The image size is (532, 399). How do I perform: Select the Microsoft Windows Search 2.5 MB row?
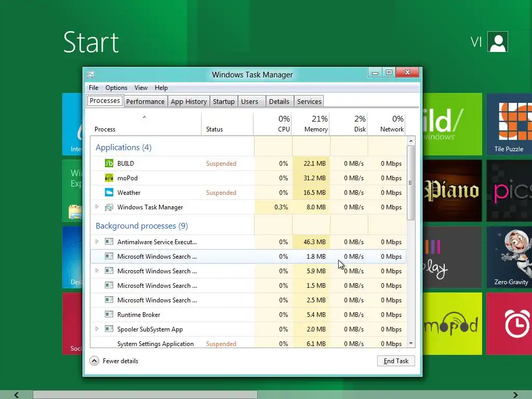coord(248,300)
